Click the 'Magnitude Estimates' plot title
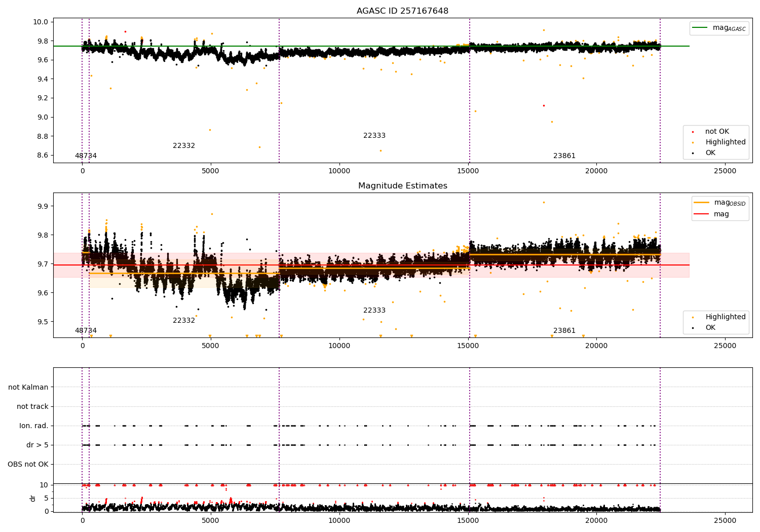760x532 pixels. (x=402, y=186)
